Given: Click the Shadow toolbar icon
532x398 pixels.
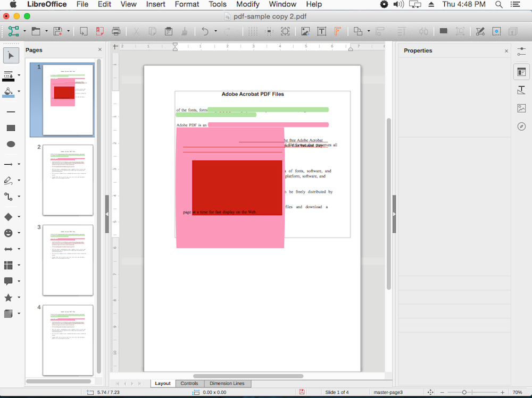Looking at the screenshot, I should 443,31.
